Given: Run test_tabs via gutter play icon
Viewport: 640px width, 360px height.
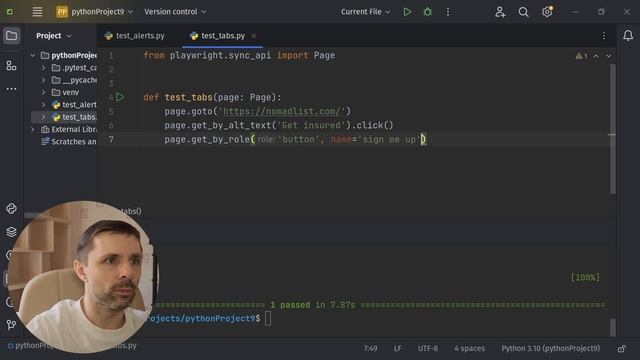Looking at the screenshot, I should [x=120, y=97].
